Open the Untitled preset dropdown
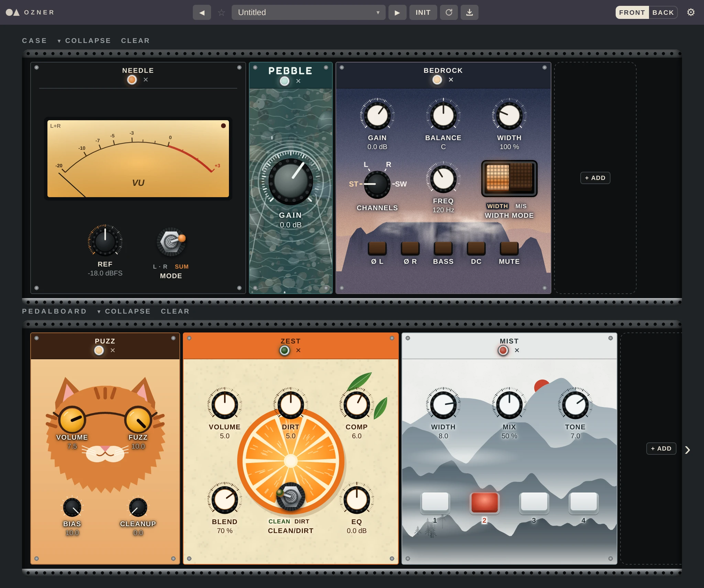Image resolution: width=704 pixels, height=588 pixels. 308,12
